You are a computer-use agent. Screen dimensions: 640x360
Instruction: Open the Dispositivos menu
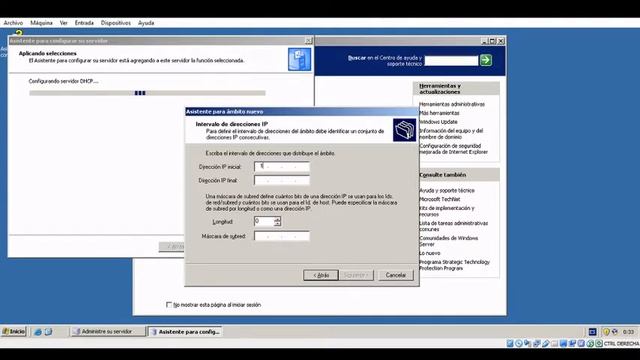116,23
